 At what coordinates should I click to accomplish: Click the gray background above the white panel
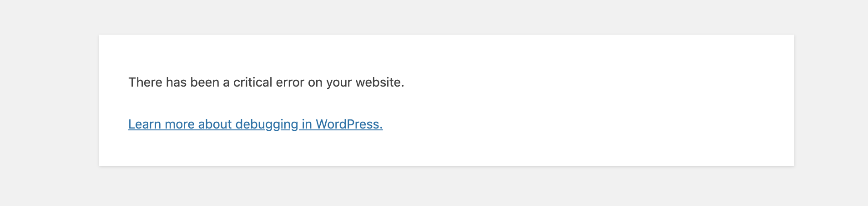click(x=446, y=16)
